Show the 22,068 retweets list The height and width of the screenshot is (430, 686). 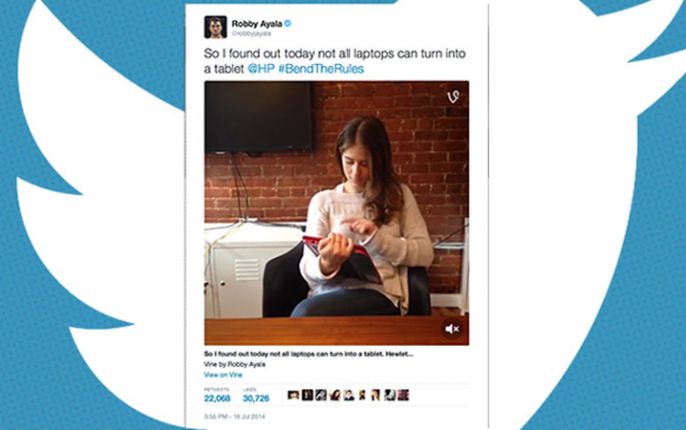[217, 395]
